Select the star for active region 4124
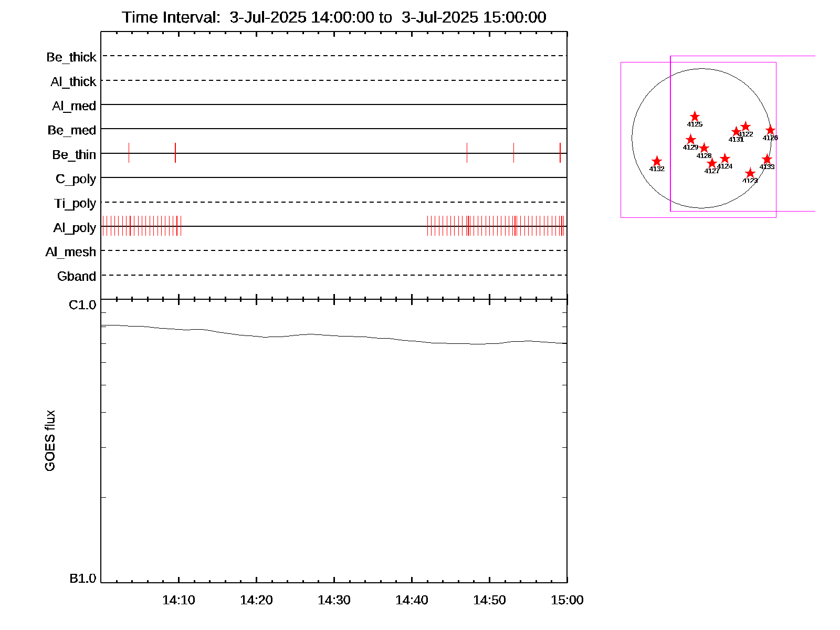Viewport: 840px width, 630px height. click(x=724, y=159)
